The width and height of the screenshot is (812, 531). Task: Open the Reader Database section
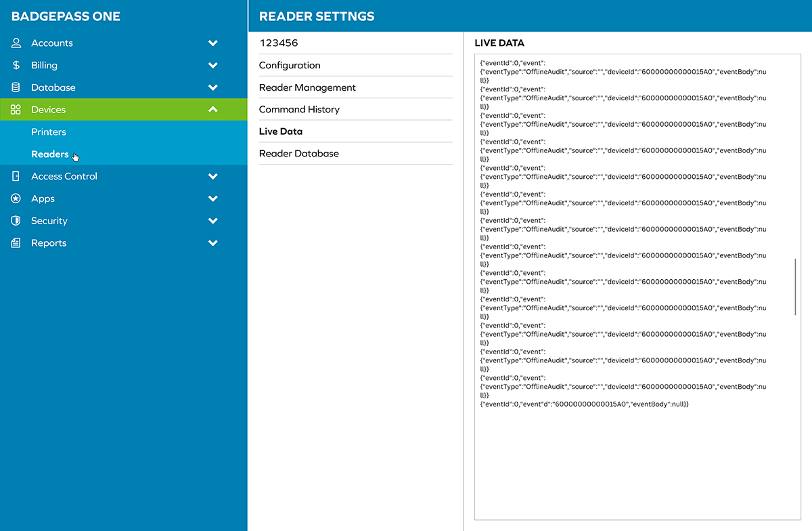pyautogui.click(x=299, y=153)
